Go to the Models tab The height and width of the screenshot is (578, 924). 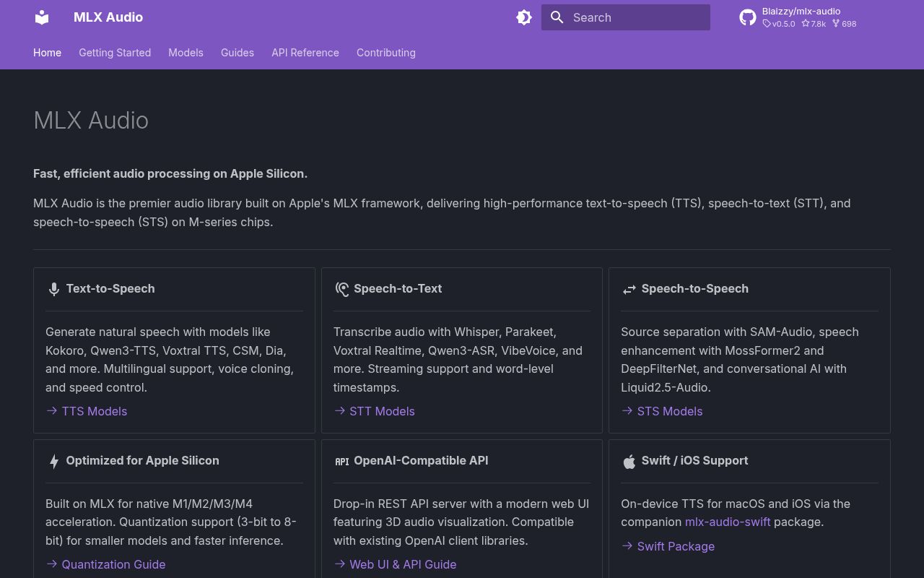pyautogui.click(x=186, y=53)
